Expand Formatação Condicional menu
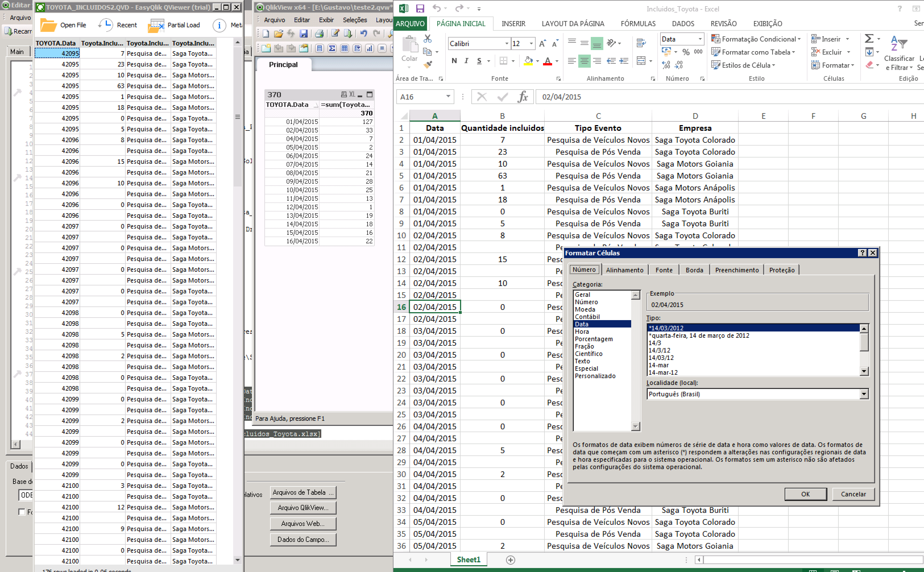Viewport: 924px width, 572px height. coord(756,39)
